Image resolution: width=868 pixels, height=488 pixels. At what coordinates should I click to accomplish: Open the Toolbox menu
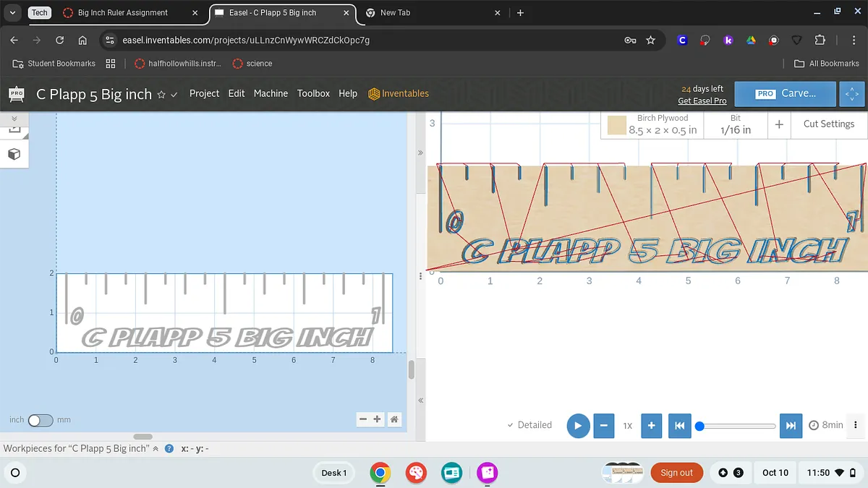313,93
